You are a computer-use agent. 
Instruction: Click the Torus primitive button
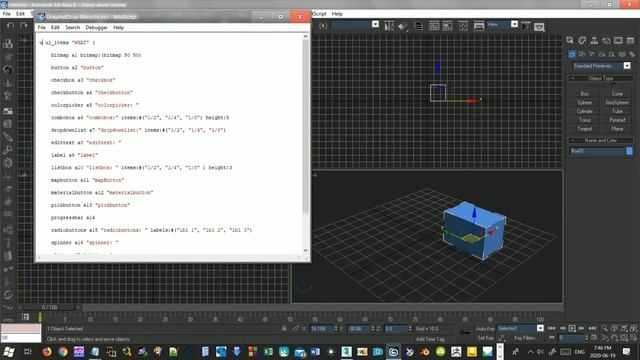pyautogui.click(x=584, y=120)
